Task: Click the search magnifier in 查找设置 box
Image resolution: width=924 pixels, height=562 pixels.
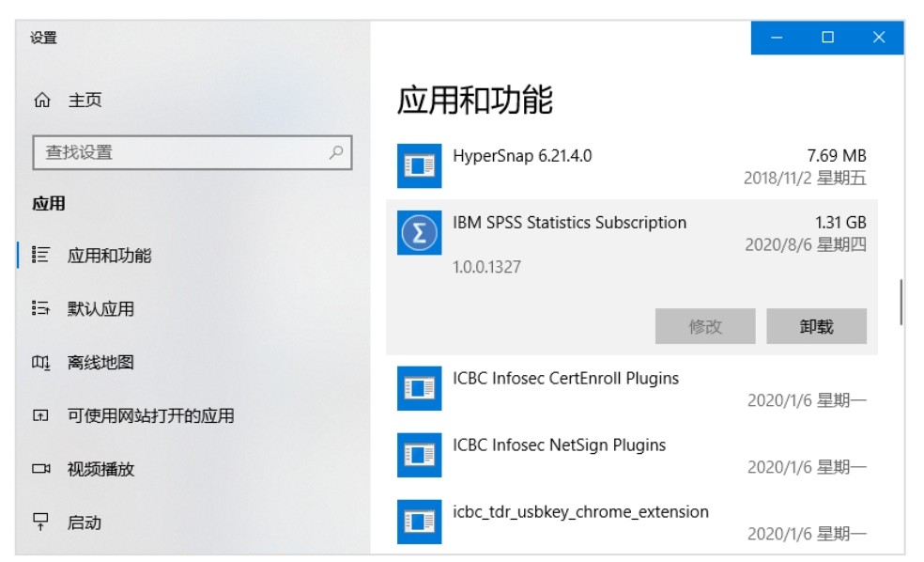Action: pyautogui.click(x=336, y=153)
